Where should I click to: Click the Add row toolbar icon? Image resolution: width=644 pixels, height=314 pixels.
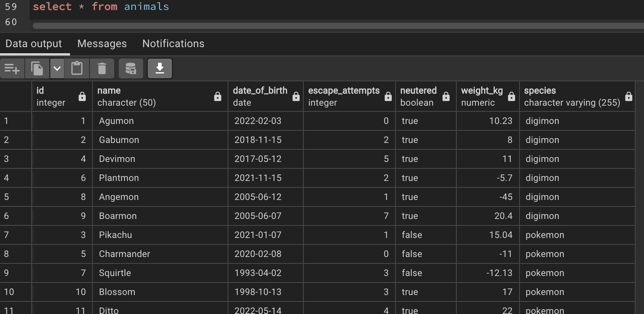(12, 68)
